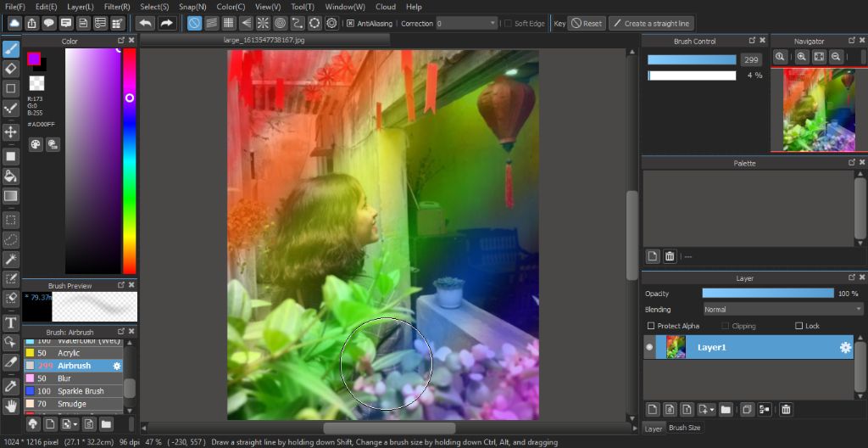The width and height of the screenshot is (868, 448).
Task: Click Reset key button
Action: point(587,23)
